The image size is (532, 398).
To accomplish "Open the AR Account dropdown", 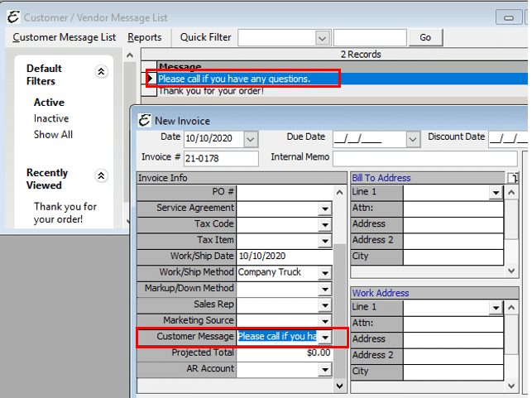I will 325,370.
